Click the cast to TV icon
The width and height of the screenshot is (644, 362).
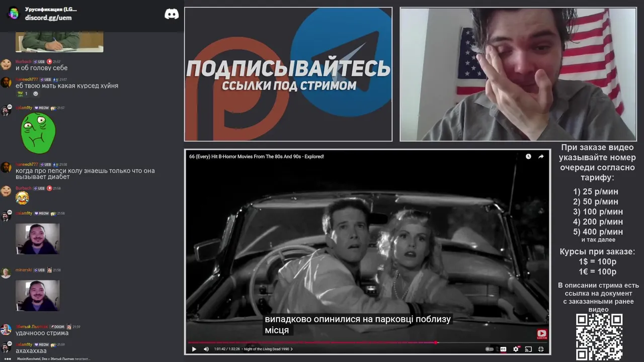point(528,349)
